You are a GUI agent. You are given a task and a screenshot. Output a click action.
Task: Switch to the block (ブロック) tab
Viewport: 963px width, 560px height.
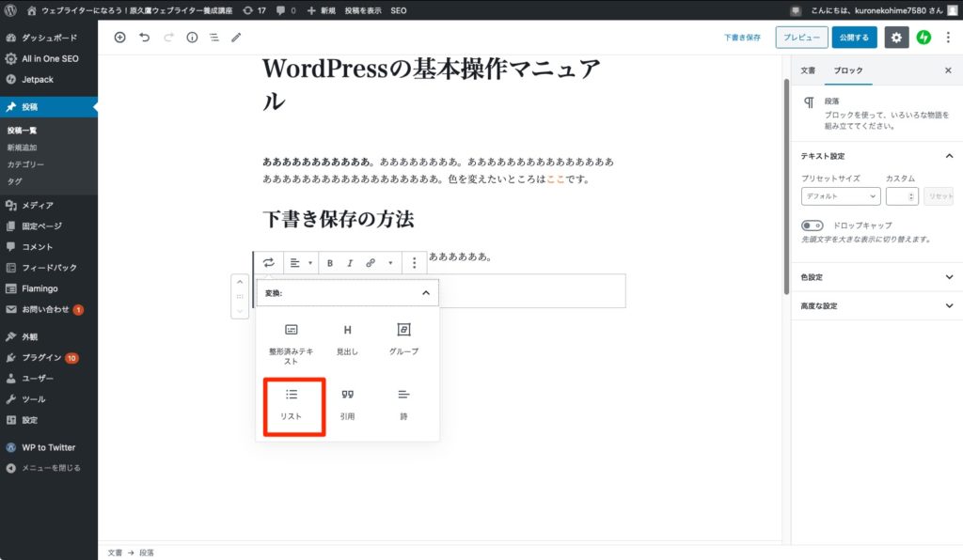pos(848,70)
